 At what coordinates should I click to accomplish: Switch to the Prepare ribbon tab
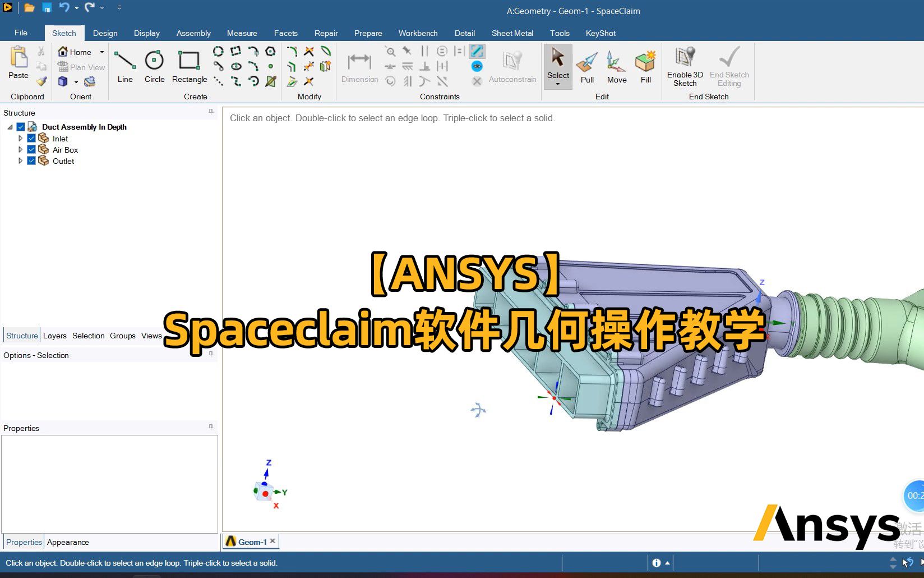pos(368,33)
